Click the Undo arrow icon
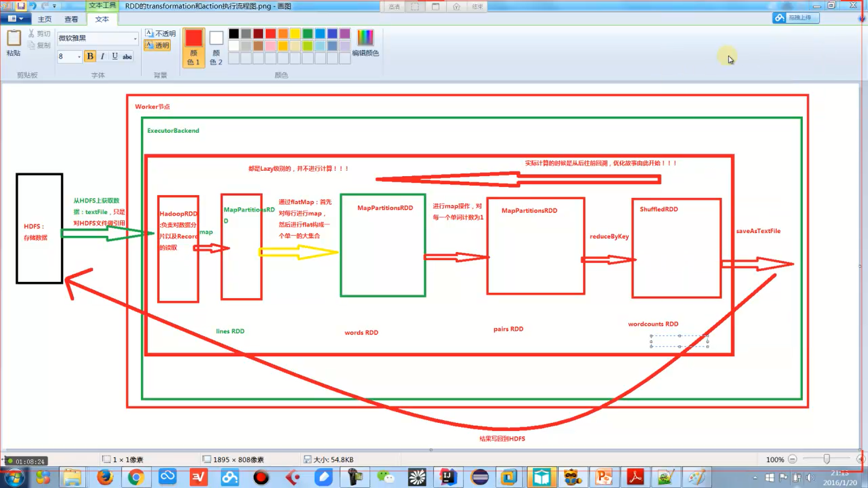The height and width of the screenshot is (488, 868). 33,6
